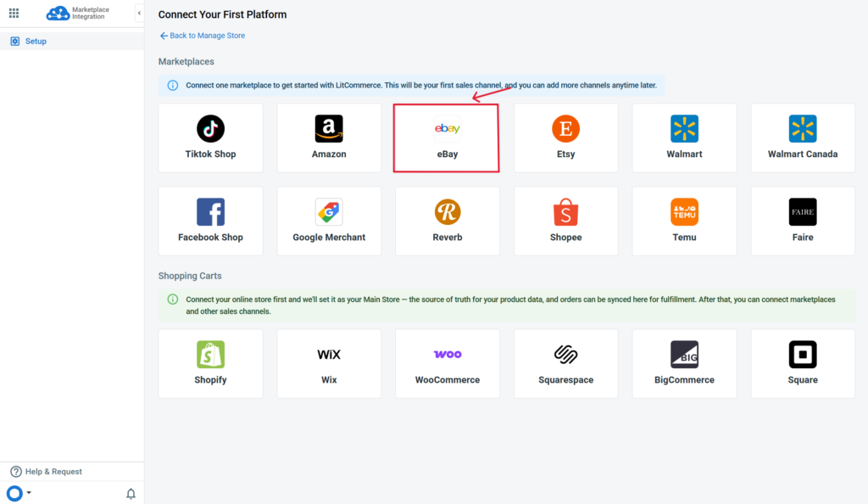Go back to Manage Store
The height and width of the screenshot is (504, 868).
(202, 36)
